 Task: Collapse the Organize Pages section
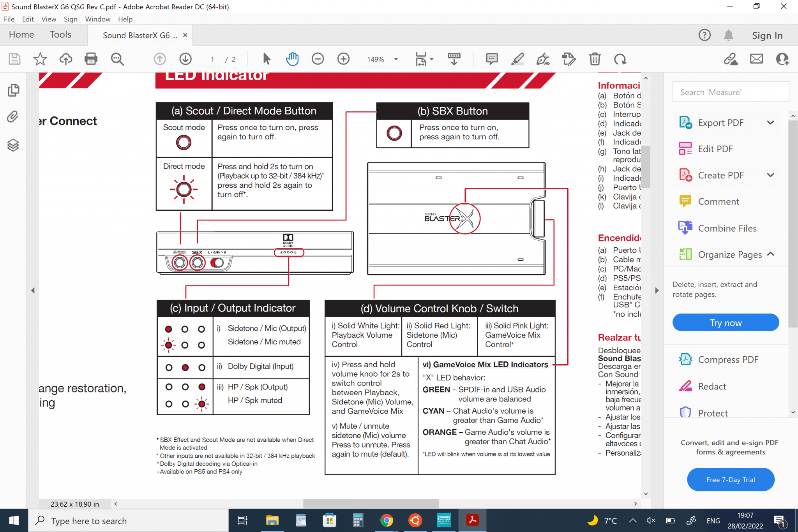[x=770, y=254]
